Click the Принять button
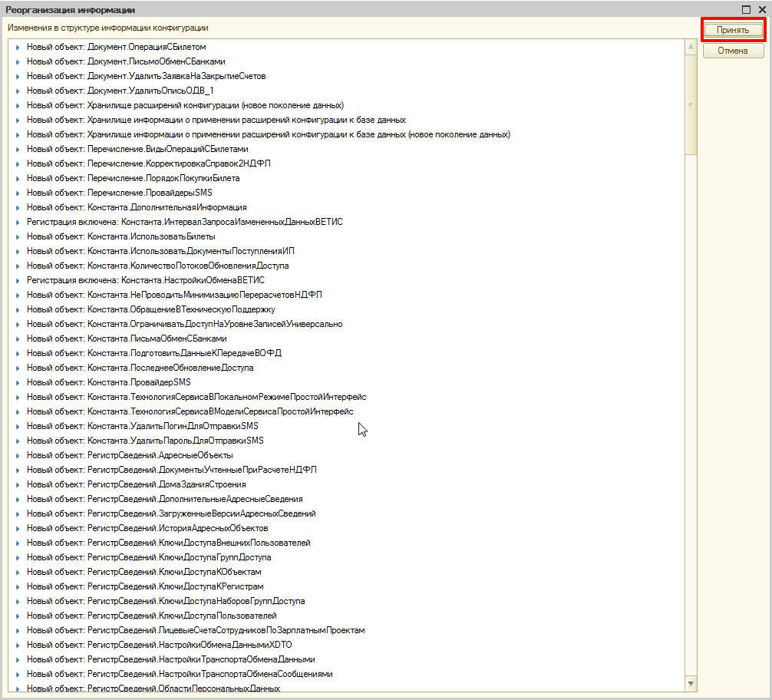This screenshot has height=700, width=772. pyautogui.click(x=733, y=30)
